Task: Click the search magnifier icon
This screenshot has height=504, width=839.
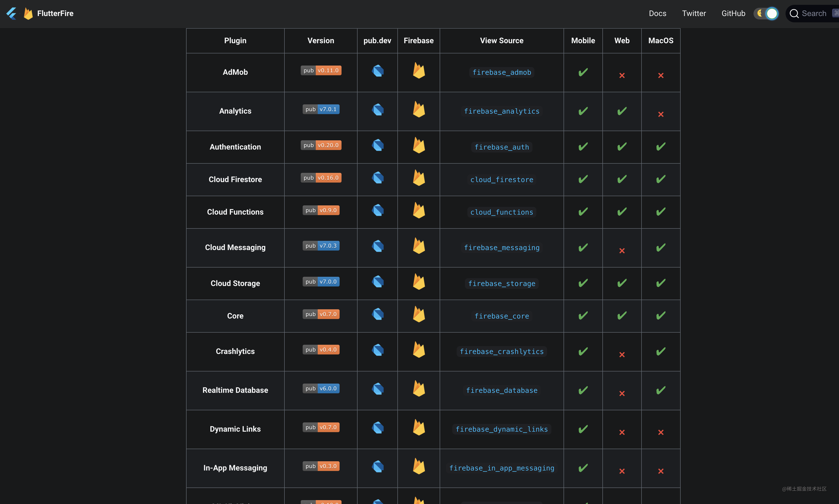Action: click(x=794, y=14)
